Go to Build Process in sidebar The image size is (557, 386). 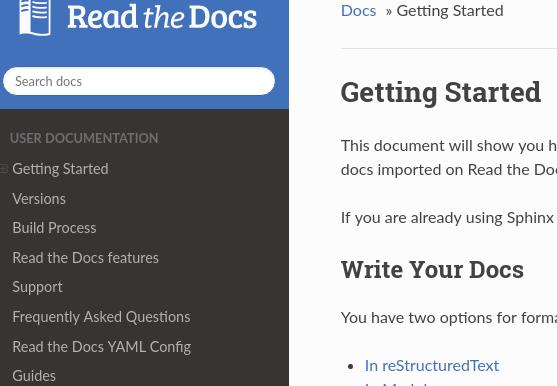[x=54, y=228]
